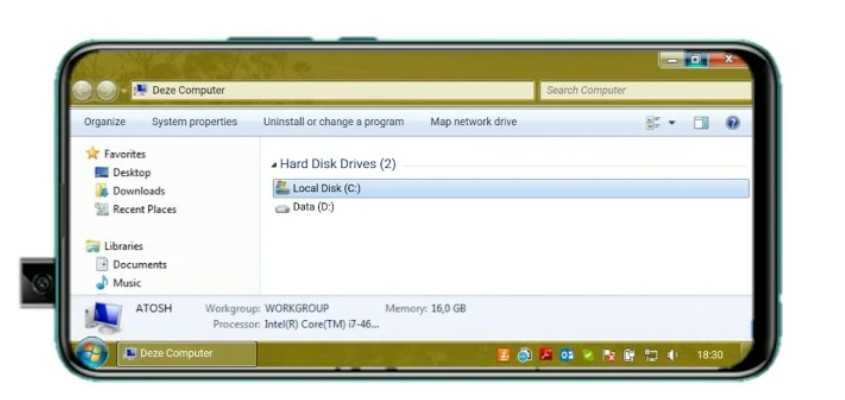The width and height of the screenshot is (845, 400).
Task: Click the computer icon in the address bar
Action: (141, 90)
